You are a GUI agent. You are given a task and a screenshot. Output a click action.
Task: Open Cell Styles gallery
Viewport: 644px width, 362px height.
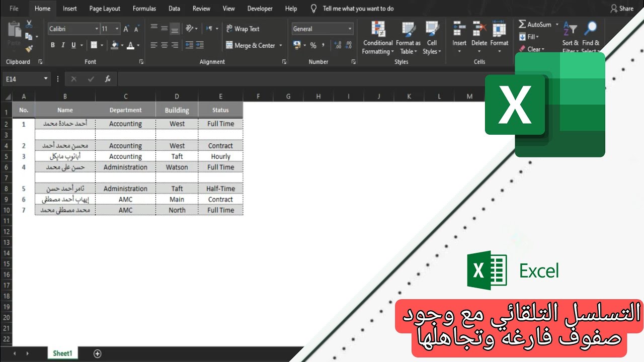(431, 38)
